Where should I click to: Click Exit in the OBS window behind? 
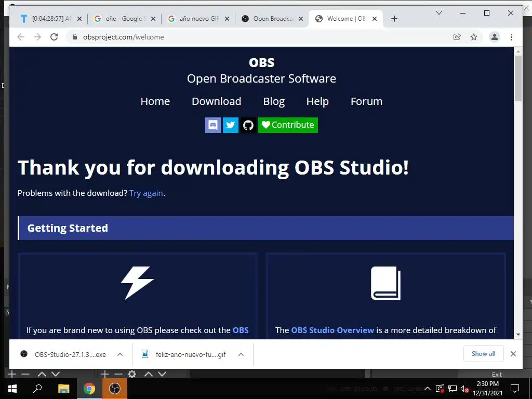pyautogui.click(x=497, y=375)
